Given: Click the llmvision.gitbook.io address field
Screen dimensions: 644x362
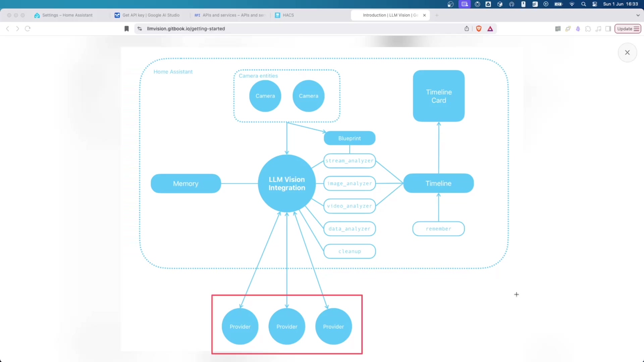Looking at the screenshot, I should tap(186, 29).
